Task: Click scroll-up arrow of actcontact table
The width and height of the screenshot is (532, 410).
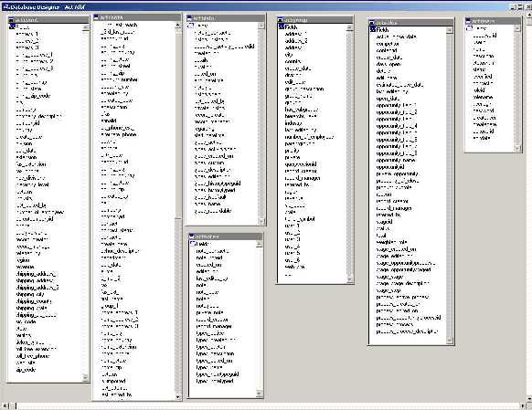Action: pyautogui.click(x=178, y=26)
